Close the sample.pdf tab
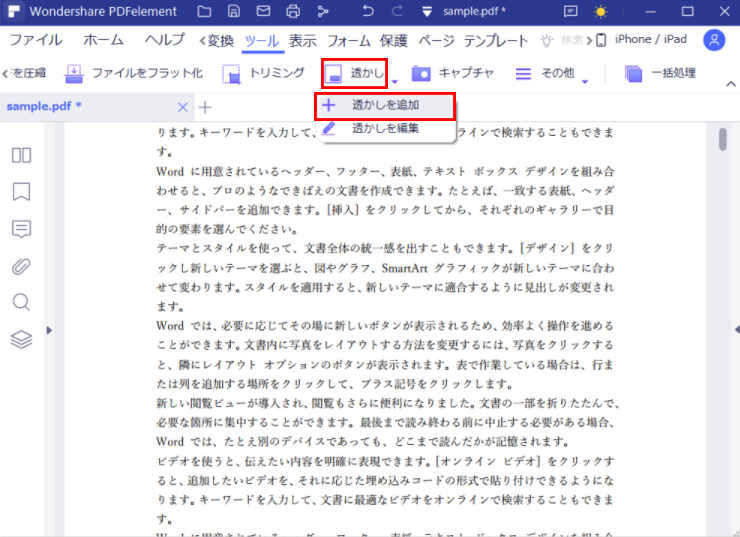 coord(183,108)
